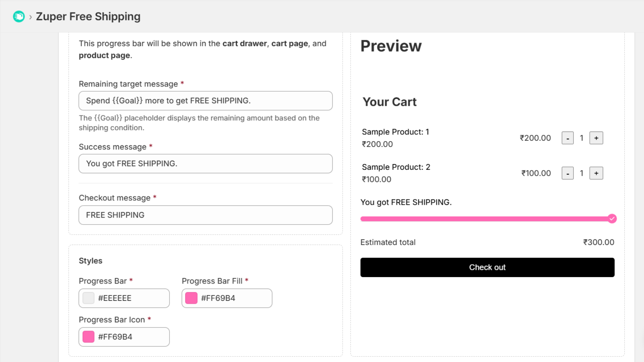The width and height of the screenshot is (644, 362).
Task: Click the Progress Bar Fill hex value
Action: pos(218,298)
